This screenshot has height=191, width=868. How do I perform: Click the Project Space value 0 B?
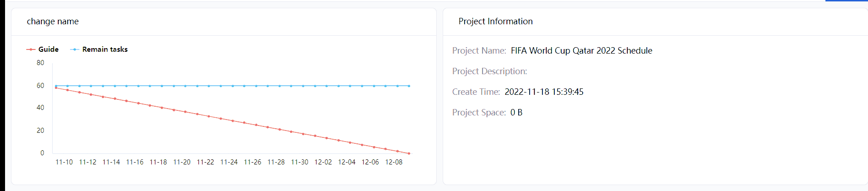[516, 113]
